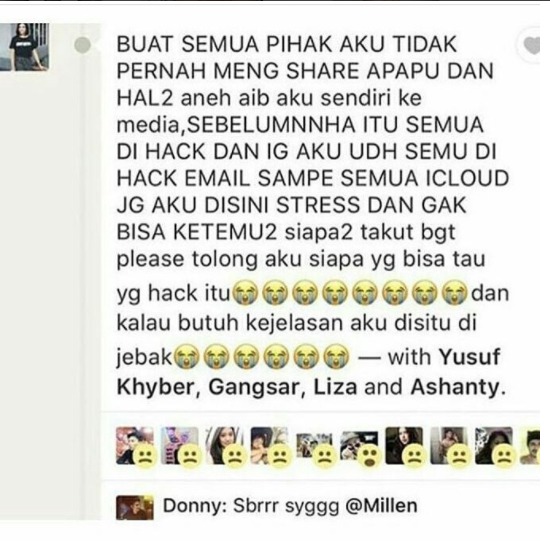Click tagged name Ashanty
This screenshot has height=541, width=550.
coord(455,387)
